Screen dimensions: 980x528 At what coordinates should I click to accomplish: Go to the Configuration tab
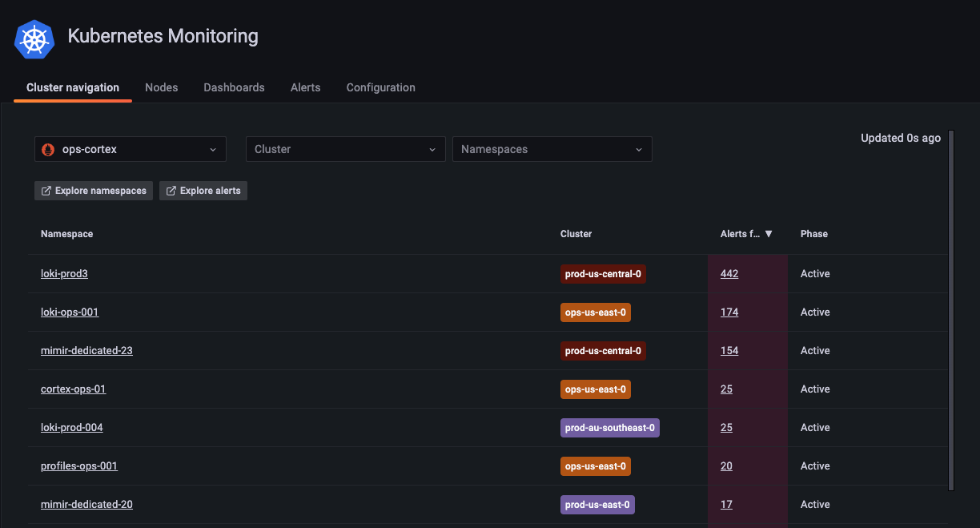381,87
